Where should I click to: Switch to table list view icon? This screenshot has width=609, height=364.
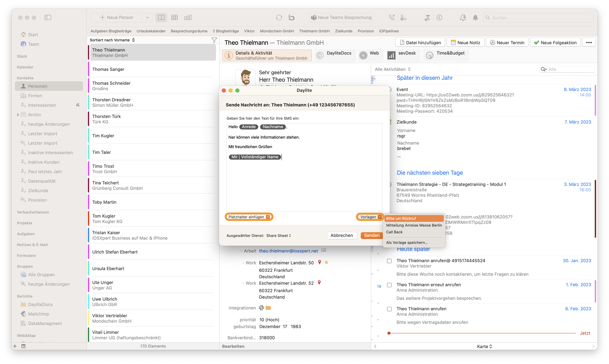tap(174, 17)
